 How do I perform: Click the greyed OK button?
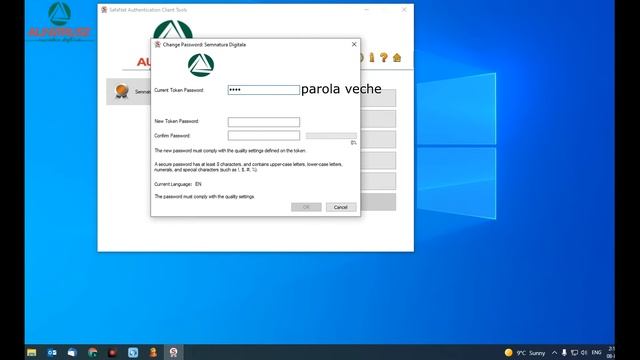point(306,207)
